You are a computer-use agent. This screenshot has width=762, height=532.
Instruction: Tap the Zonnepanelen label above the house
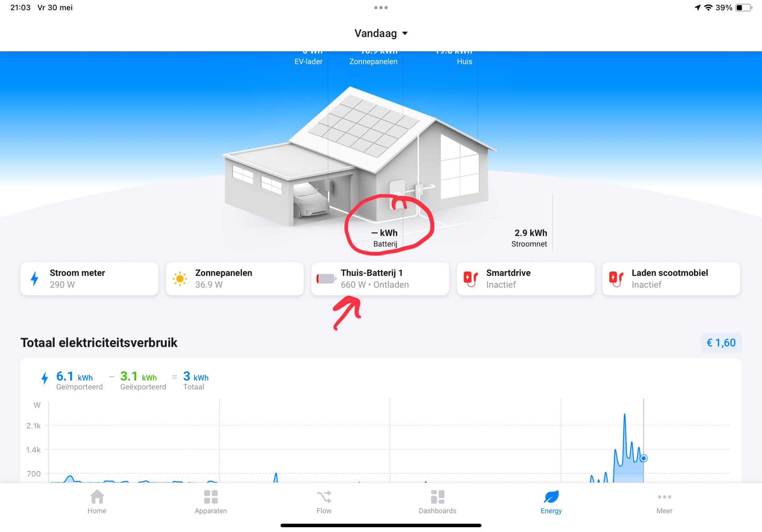(x=373, y=61)
